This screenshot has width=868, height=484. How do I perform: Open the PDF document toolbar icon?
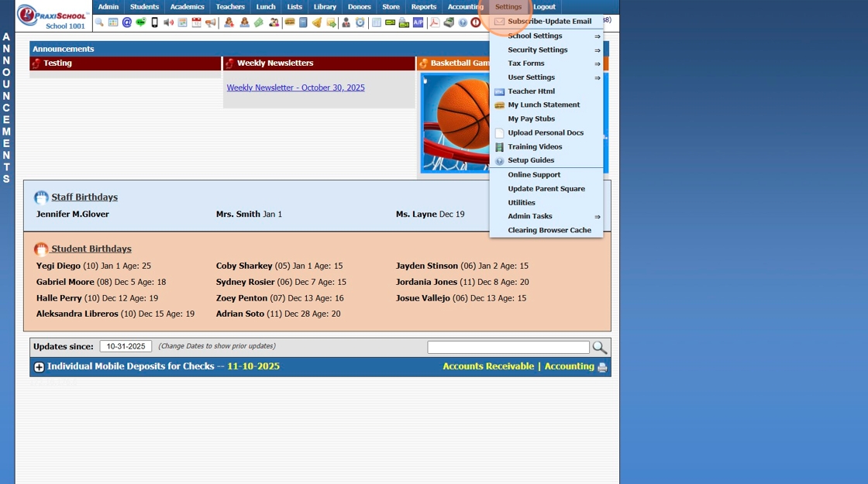[435, 22]
